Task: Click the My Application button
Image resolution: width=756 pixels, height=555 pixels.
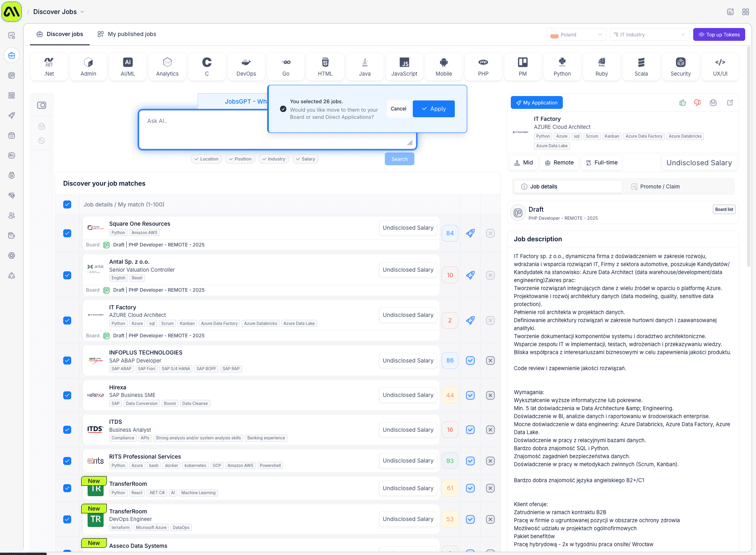Action: [x=536, y=103]
